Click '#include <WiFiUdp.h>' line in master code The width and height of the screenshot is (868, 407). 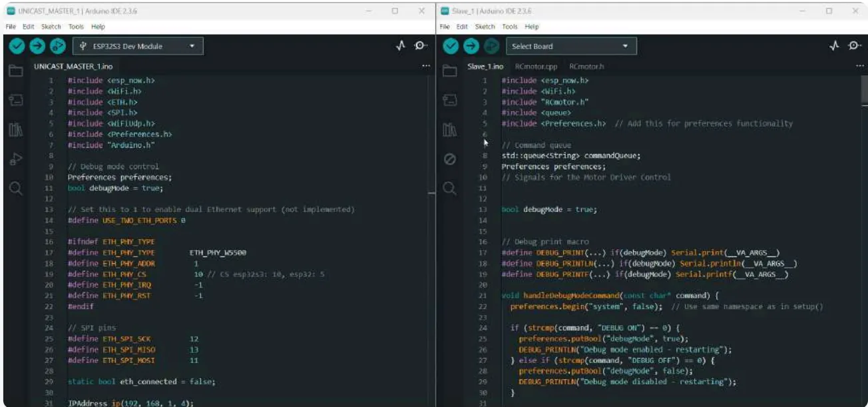coord(111,123)
